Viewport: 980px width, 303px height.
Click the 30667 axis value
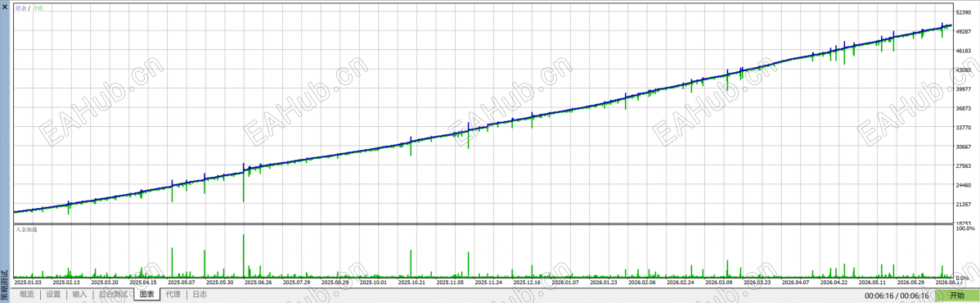(964, 147)
